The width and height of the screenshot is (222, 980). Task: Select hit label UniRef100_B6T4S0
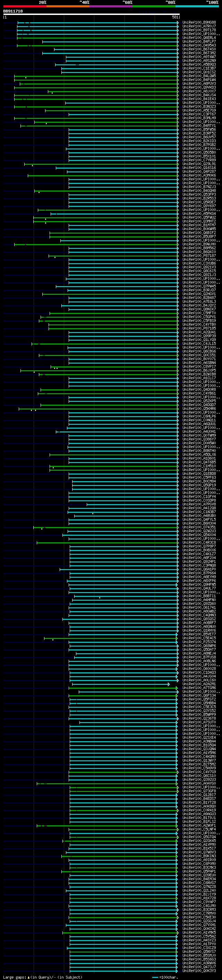(199, 49)
